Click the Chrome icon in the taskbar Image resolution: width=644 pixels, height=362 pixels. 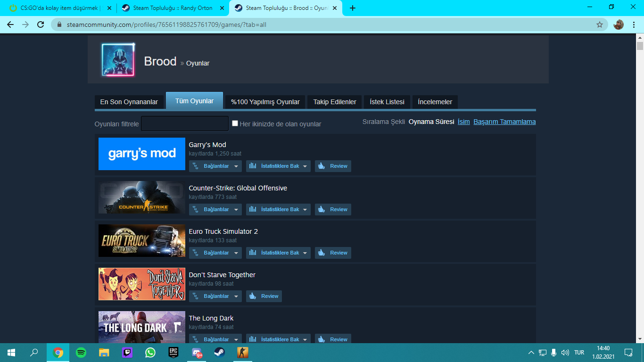click(58, 353)
